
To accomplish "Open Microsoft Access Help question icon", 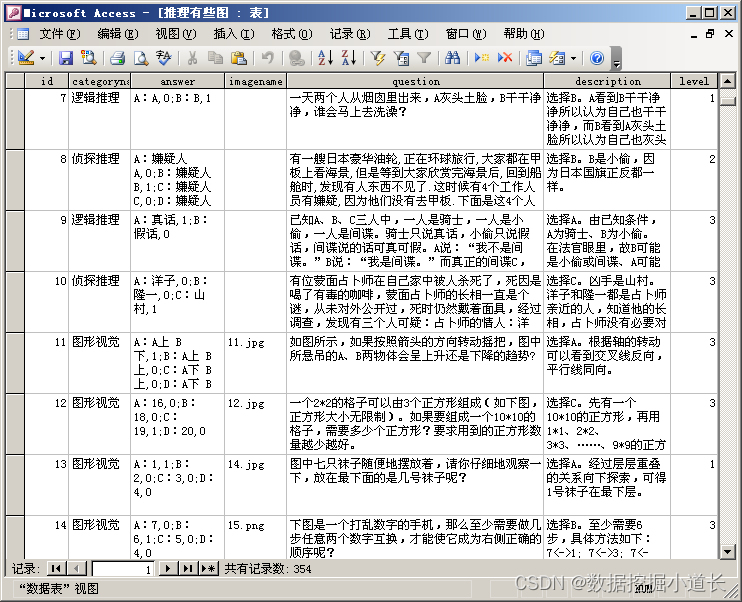I will [597, 58].
